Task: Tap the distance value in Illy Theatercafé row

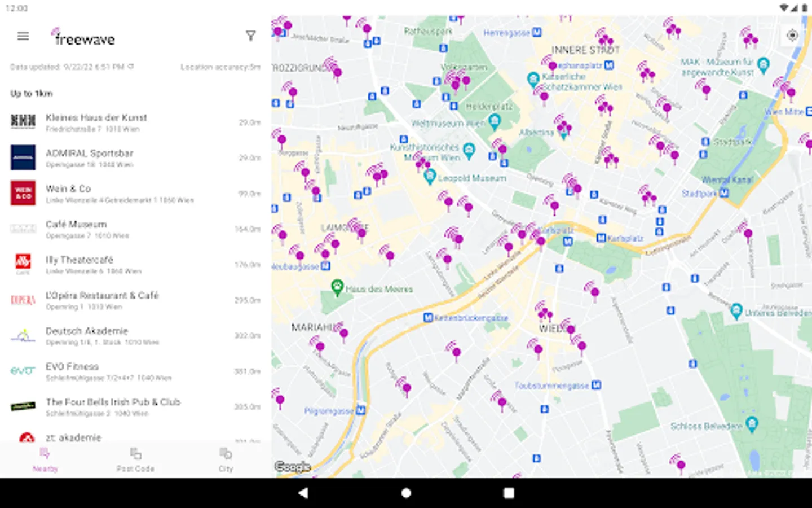Action: (x=248, y=265)
